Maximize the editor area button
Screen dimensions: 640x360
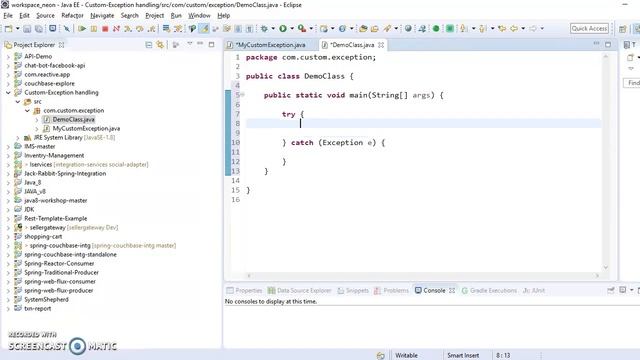(608, 44)
